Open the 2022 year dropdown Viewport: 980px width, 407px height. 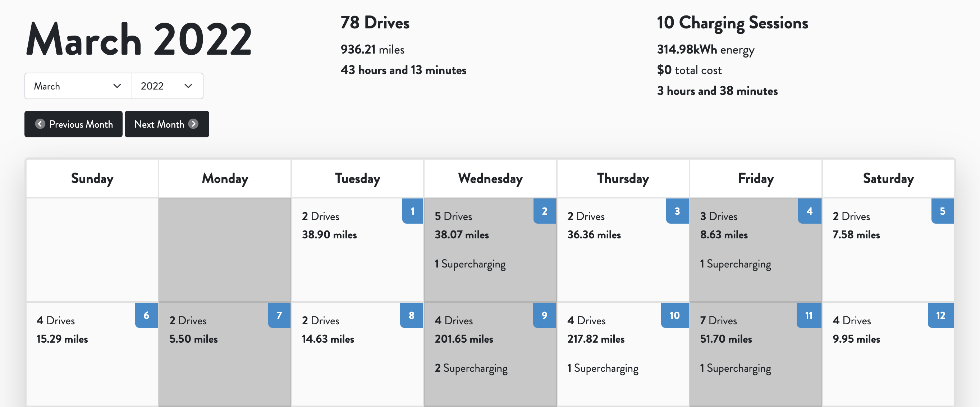[x=168, y=86]
